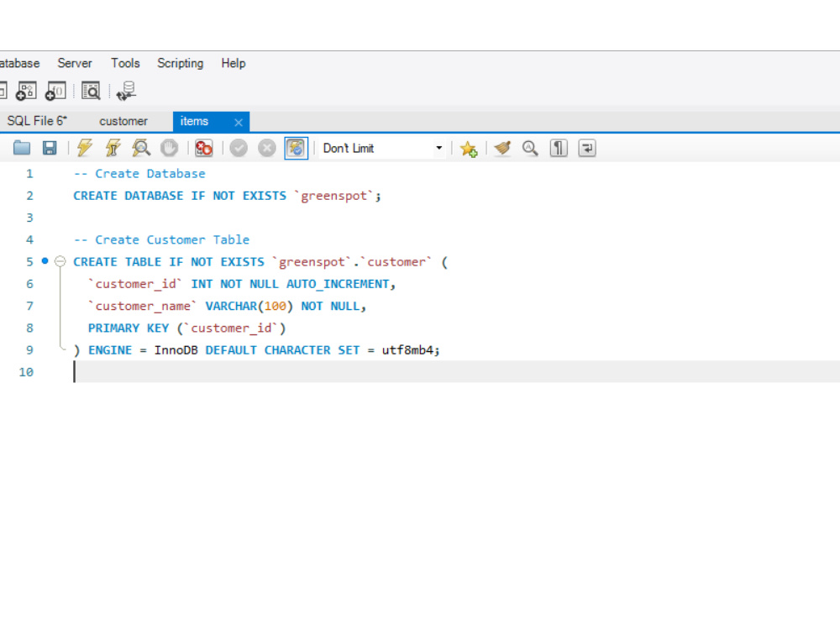Click the comment '-- Create Database'
The image size is (840, 630).
139,174
